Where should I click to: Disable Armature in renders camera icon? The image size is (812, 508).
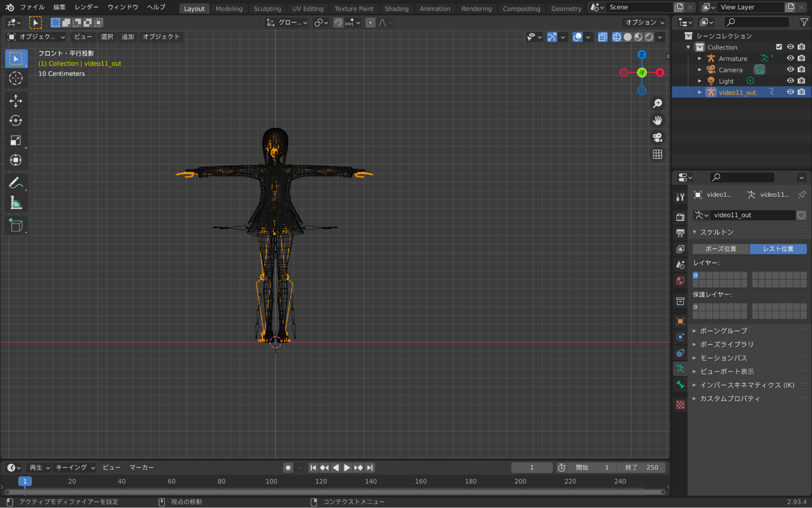(801, 59)
